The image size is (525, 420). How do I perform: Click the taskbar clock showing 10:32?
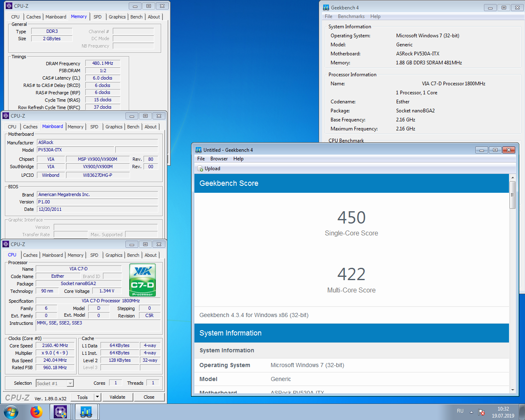click(503, 409)
